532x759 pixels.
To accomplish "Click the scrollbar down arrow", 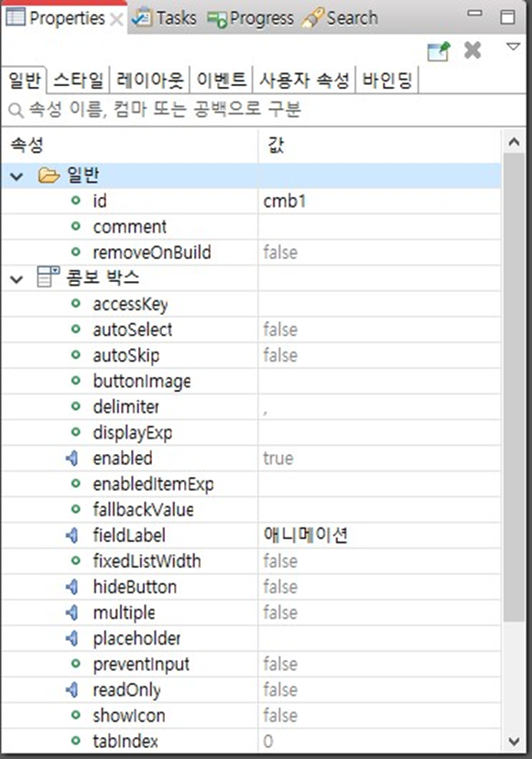I will [x=514, y=741].
